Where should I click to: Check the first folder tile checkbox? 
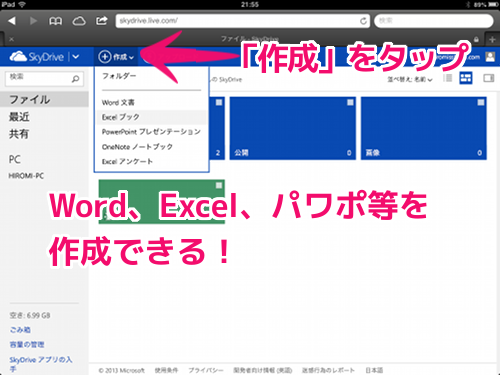[219, 102]
